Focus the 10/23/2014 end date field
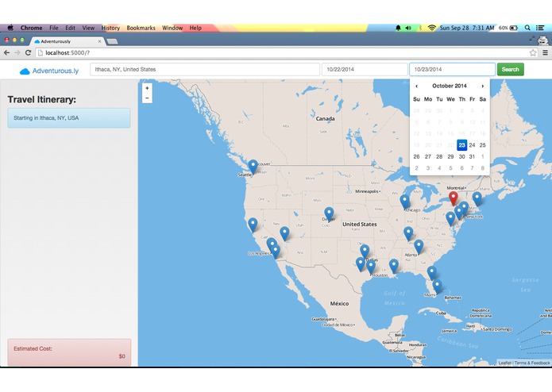 click(452, 70)
